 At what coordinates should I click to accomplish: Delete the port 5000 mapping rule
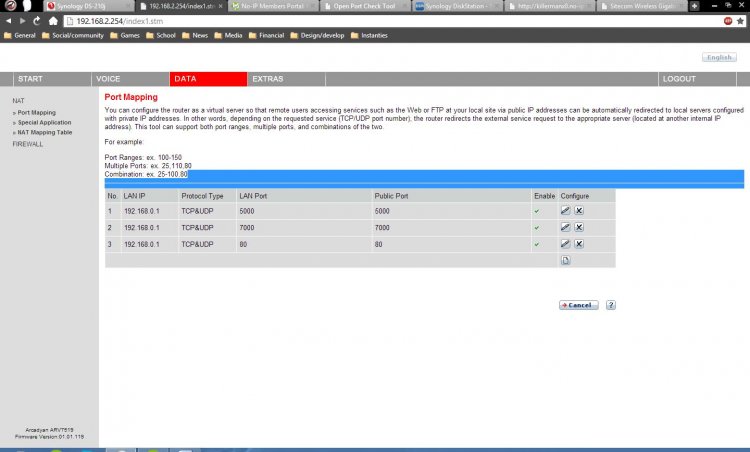(x=578, y=211)
